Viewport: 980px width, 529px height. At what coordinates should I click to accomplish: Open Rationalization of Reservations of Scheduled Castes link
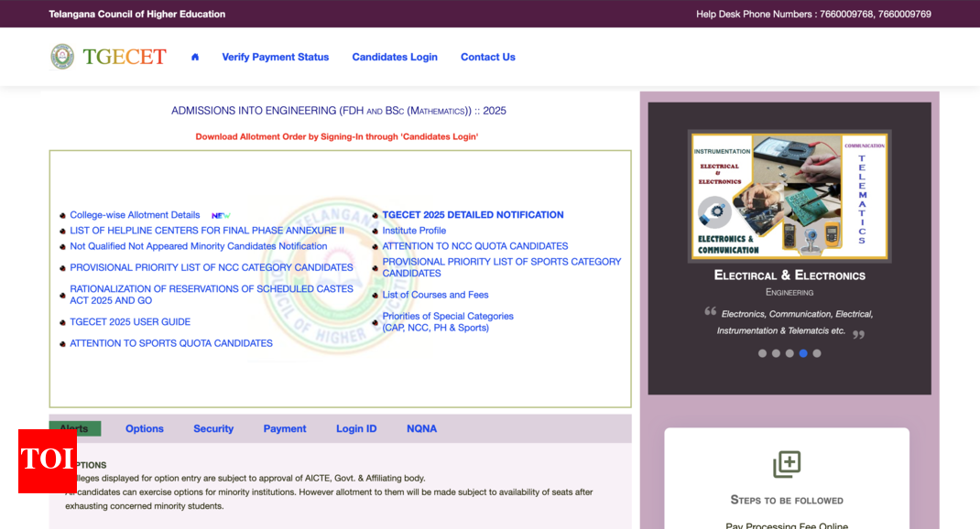tap(212, 295)
